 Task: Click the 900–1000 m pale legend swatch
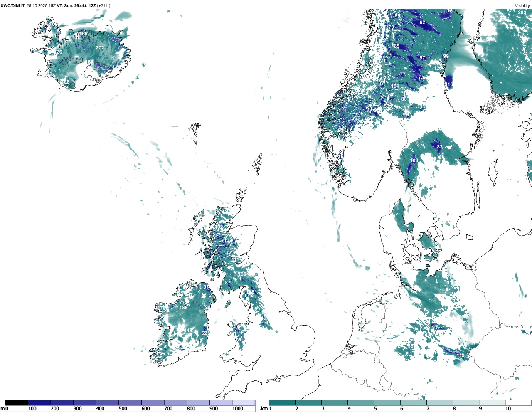click(x=221, y=402)
